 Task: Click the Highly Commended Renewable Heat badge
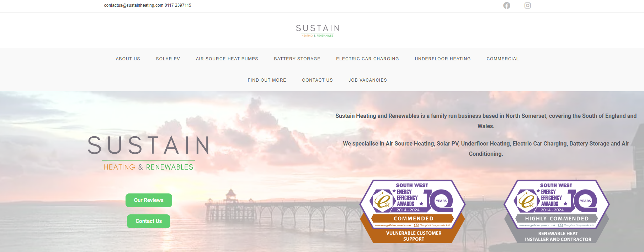[557, 212]
